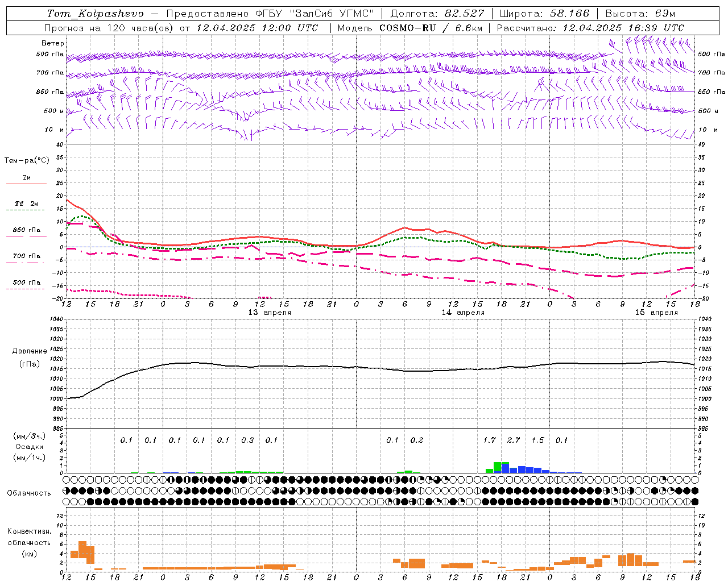Click the Долгота: 82.527 value
This screenshot has height=582, width=728.
437,14
